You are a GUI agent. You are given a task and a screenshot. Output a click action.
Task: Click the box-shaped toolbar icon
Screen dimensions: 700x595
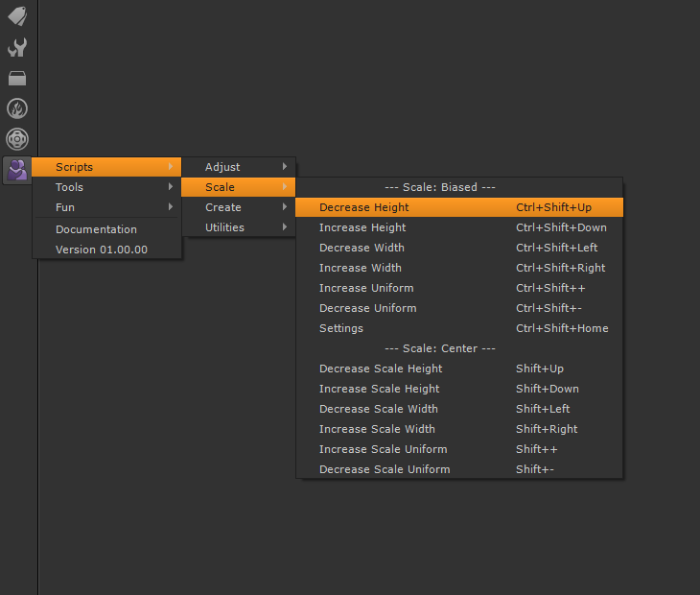click(17, 78)
